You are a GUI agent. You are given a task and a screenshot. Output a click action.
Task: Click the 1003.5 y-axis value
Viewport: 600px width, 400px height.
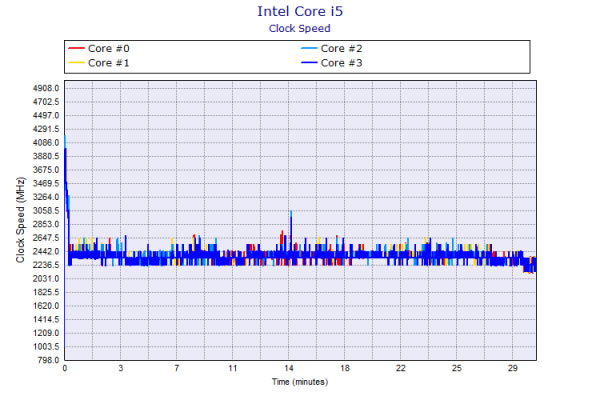point(46,346)
